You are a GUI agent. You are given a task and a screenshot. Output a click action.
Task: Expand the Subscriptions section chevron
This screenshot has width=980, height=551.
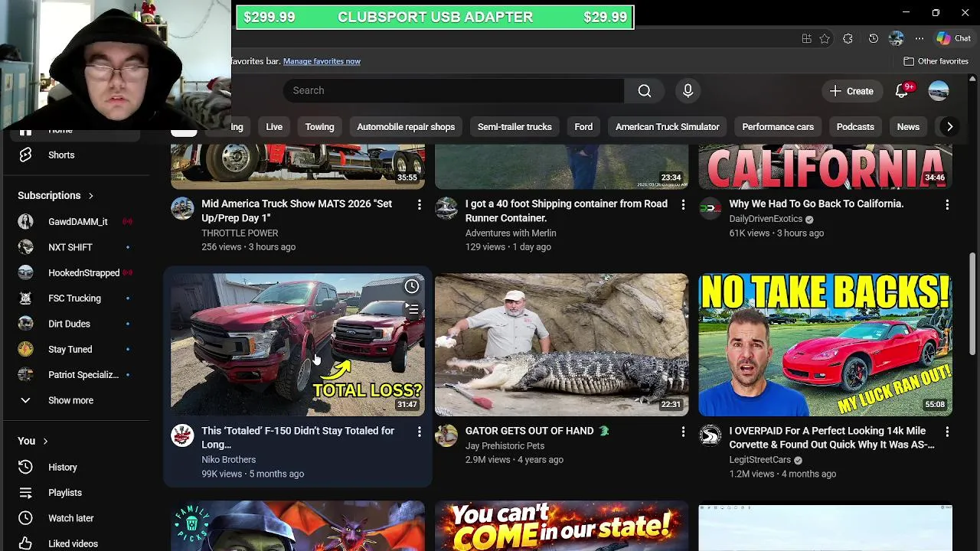[x=90, y=196]
